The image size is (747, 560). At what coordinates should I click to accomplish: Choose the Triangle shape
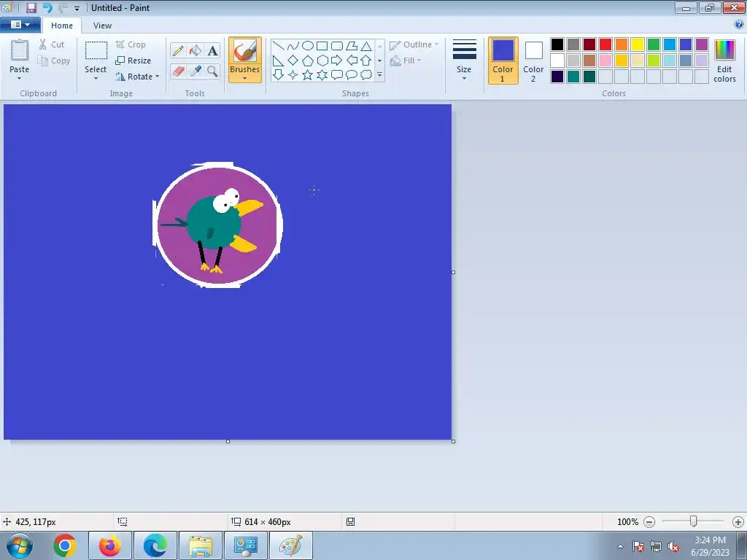click(366, 46)
